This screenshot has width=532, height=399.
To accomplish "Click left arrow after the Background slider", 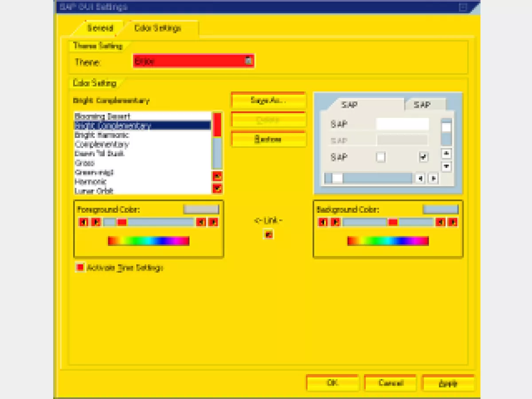I will pos(440,222).
